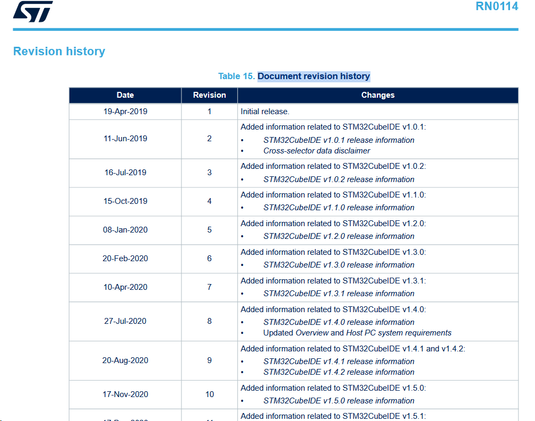Image resolution: width=535 pixels, height=421 pixels.
Task: Click the date cell '15-Oct-2019'
Action: click(125, 201)
